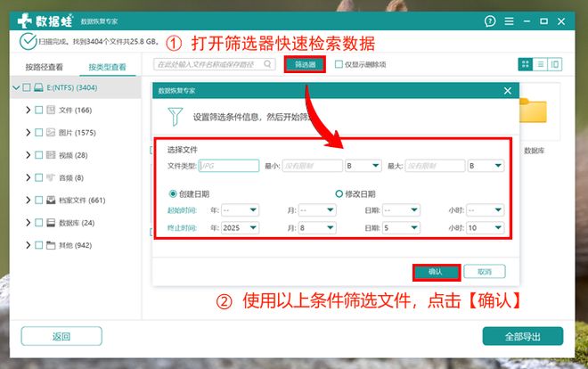
Task: Tick the 文件 (166) checkbox
Action: tap(38, 110)
